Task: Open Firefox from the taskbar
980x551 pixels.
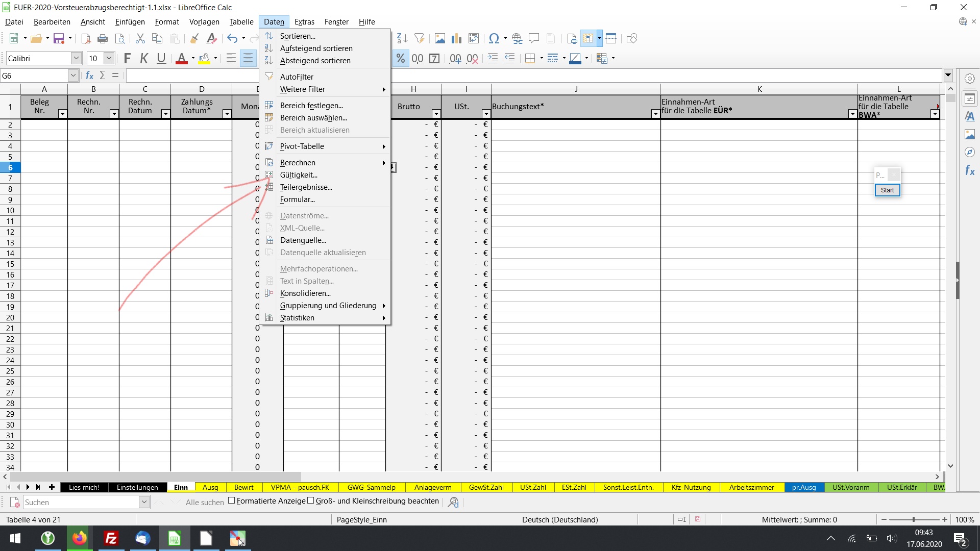Action: click(79, 538)
